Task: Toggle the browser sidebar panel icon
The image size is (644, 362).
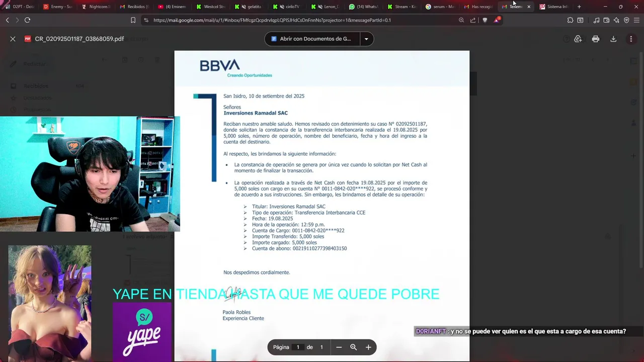Action: pyautogui.click(x=580, y=20)
